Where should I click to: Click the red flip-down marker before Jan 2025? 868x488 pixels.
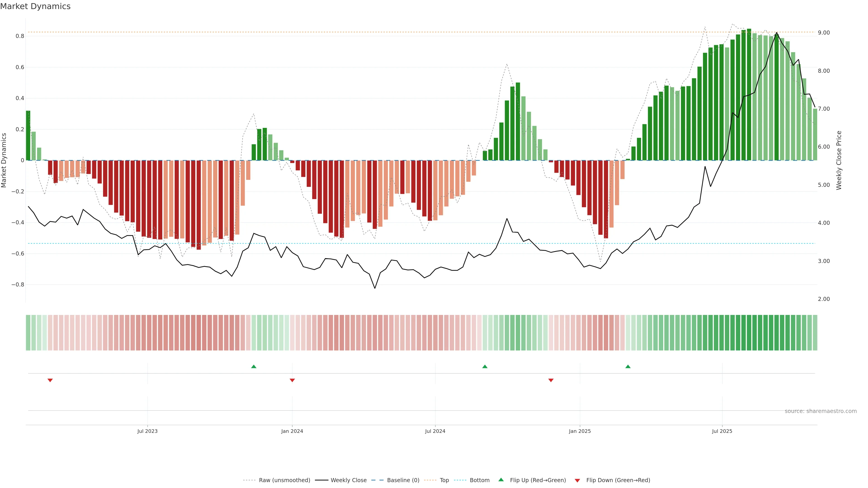pos(551,380)
